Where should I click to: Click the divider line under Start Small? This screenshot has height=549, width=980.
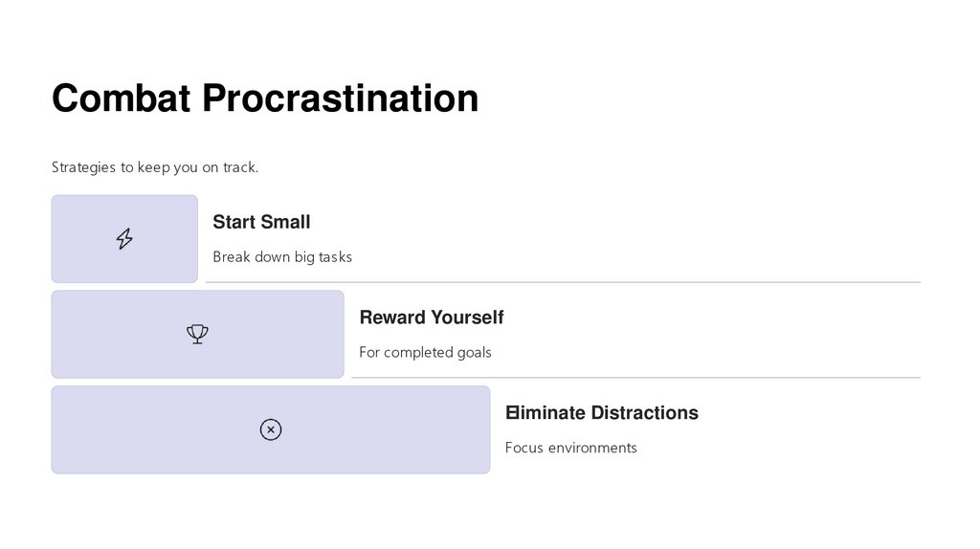pos(563,282)
